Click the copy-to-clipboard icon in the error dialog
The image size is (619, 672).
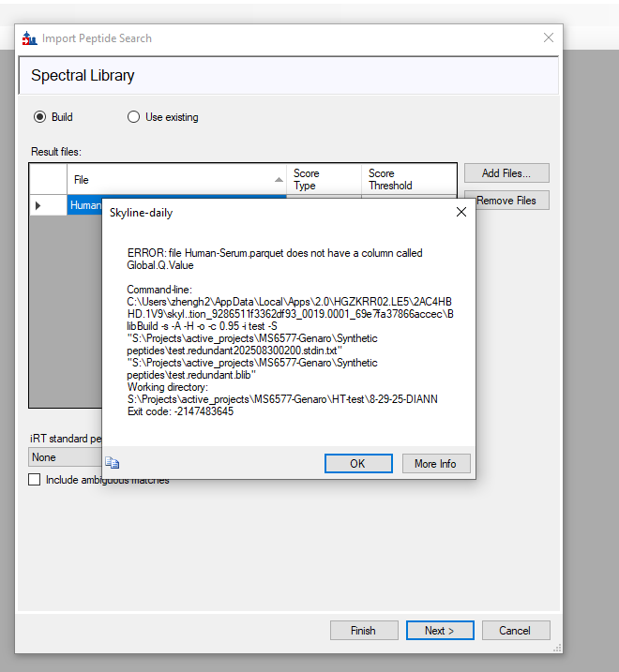(113, 462)
